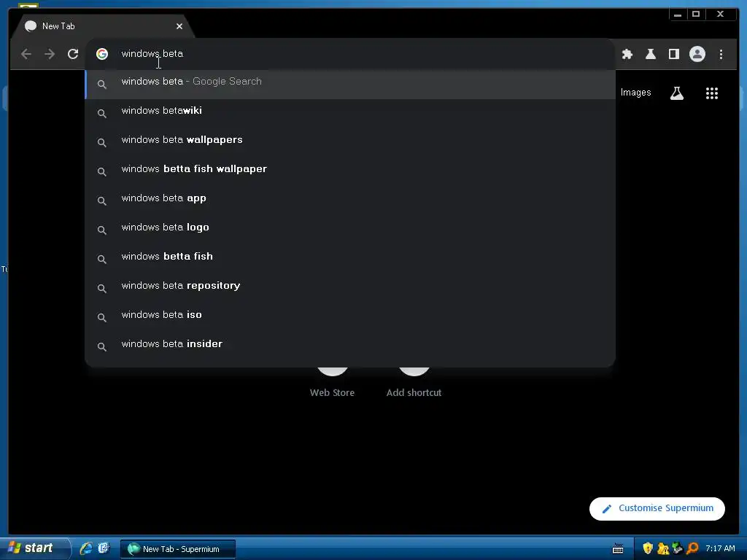
Task: Click the browser forward arrow
Action: click(x=50, y=54)
